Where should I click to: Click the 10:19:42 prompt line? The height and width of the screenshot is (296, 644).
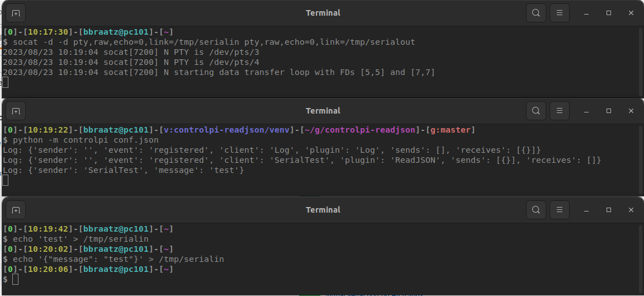coord(88,229)
